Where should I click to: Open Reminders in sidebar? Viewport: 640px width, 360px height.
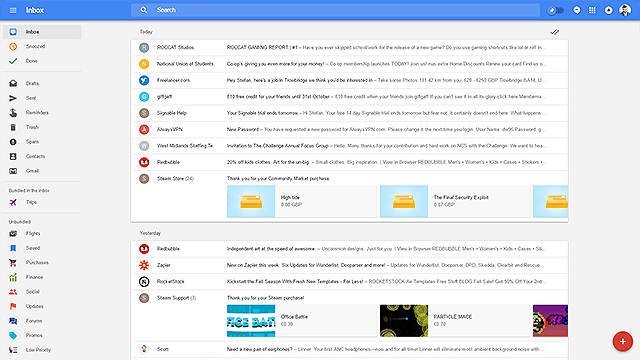tap(42, 113)
